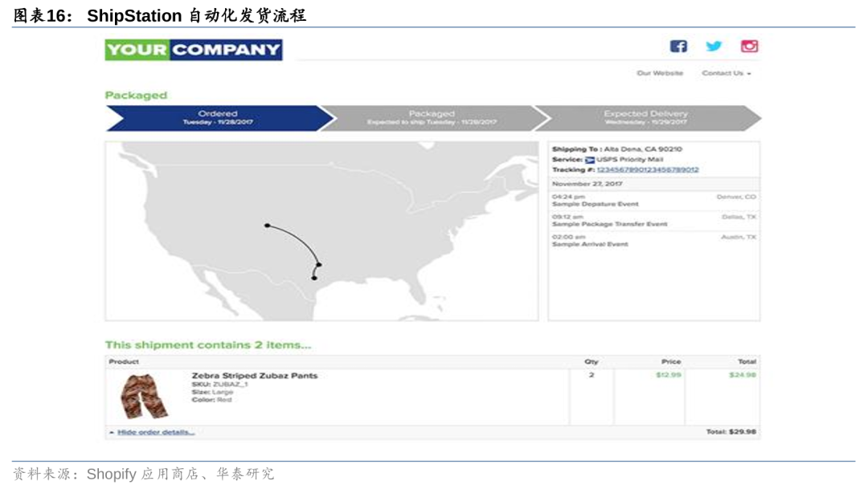Open the Instagram camera icon
Viewport: 868px width, 489px height.
pyautogui.click(x=749, y=47)
